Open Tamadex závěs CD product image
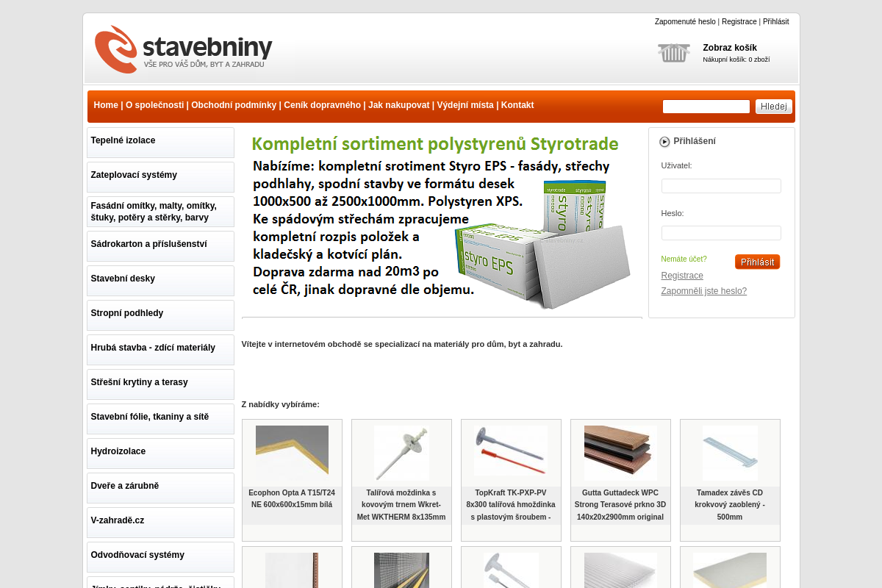 (730, 453)
